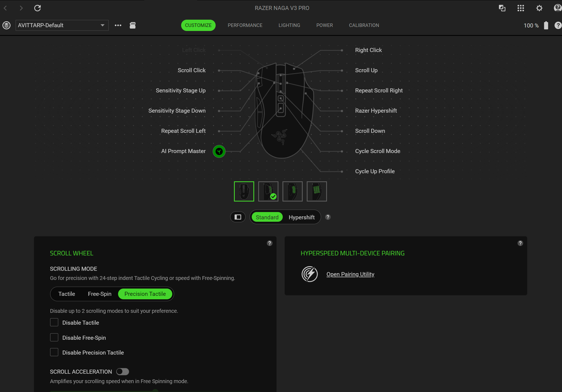Open Pairing Utility link

coord(350,274)
